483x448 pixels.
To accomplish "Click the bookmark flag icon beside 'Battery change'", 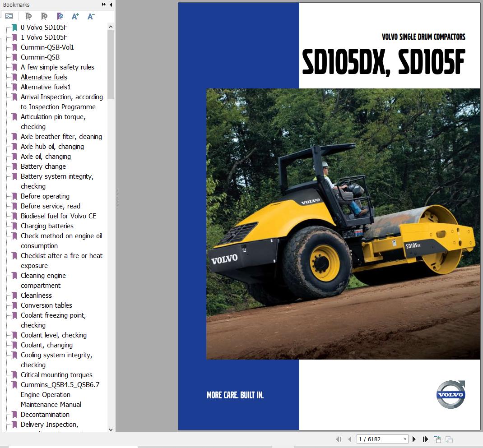I will tap(14, 166).
